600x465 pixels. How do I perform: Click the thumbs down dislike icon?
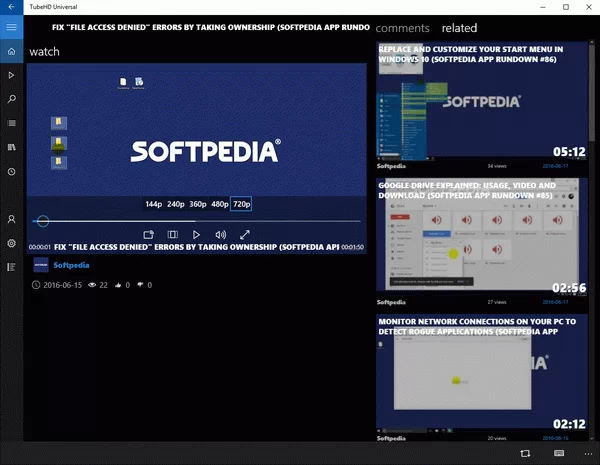coord(140,285)
